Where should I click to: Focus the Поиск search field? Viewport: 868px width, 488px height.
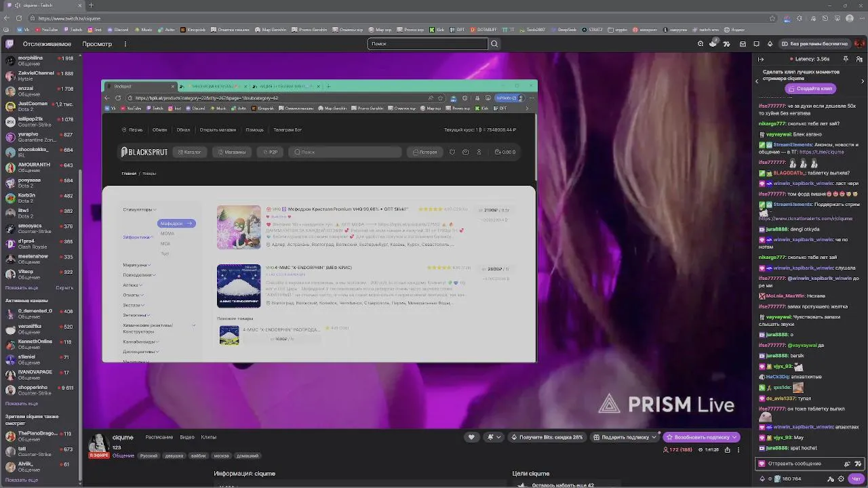(428, 44)
